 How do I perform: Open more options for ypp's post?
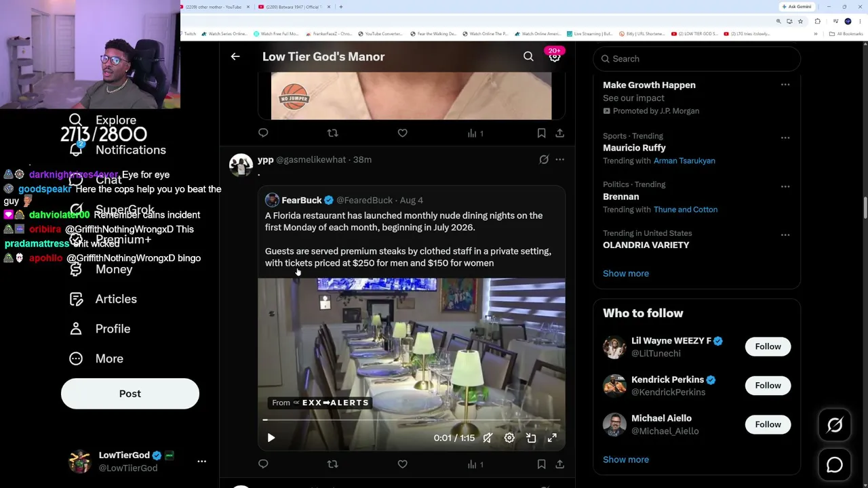coord(559,160)
